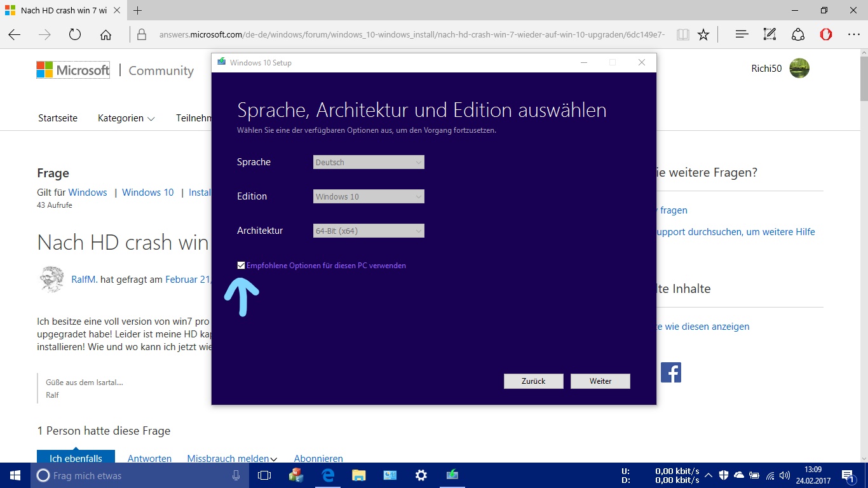
Task: Click Zurück in Windows 10 Setup
Action: tap(533, 381)
